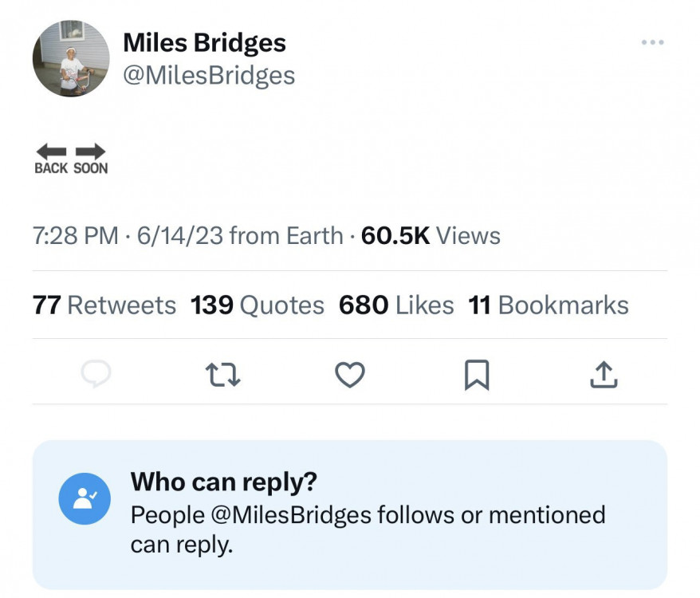Click the 11 Bookmarks count

pyautogui.click(x=549, y=305)
